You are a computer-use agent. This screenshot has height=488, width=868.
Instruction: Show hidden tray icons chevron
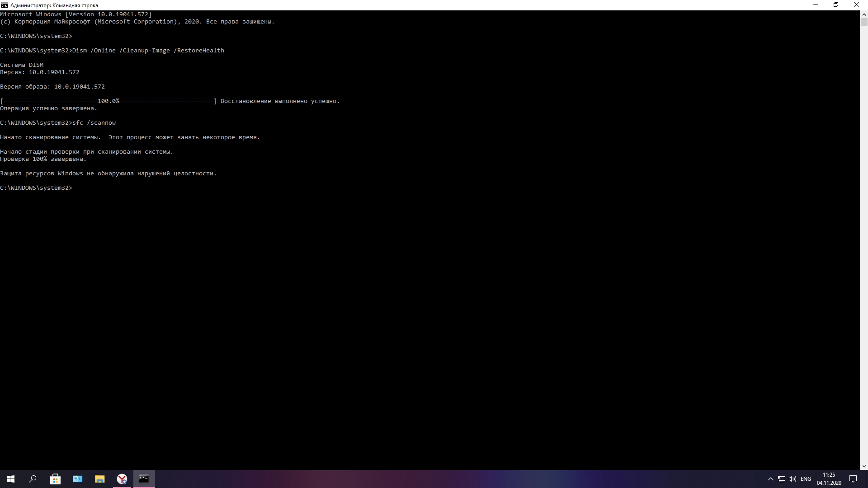[x=770, y=479]
